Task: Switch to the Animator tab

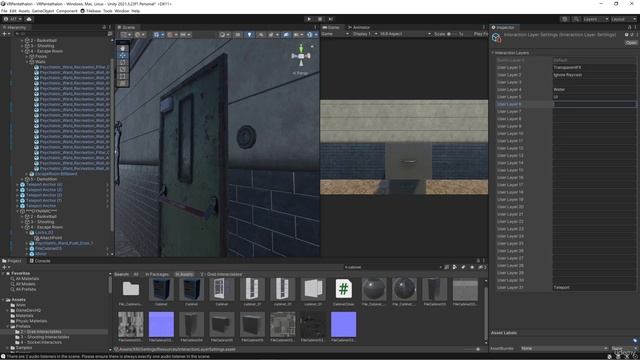Action: tap(359, 27)
